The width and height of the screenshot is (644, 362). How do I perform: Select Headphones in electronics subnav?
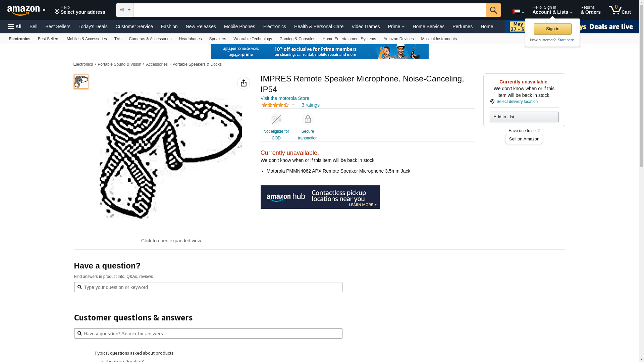190,39
